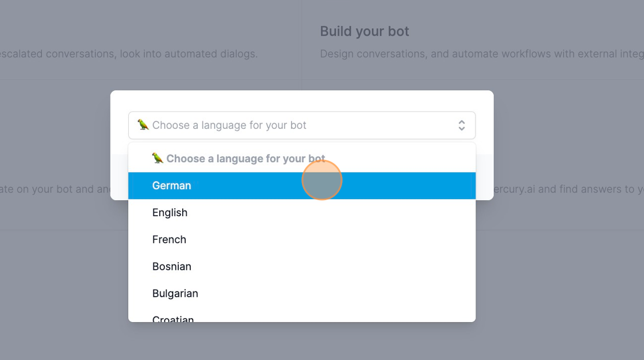The image size is (644, 360).
Task: Select German from the language list
Action: (302, 186)
